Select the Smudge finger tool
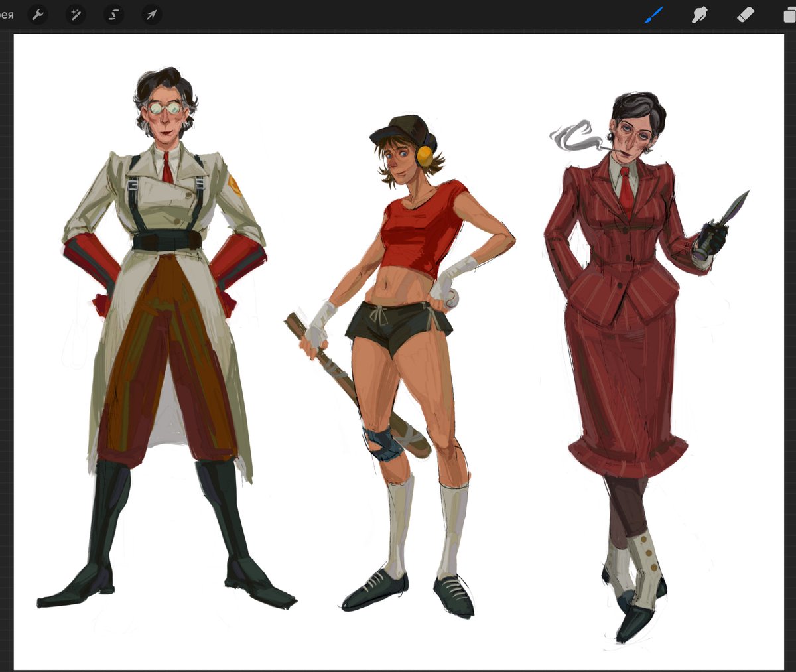Viewport: 796px width, 672px height. point(700,15)
